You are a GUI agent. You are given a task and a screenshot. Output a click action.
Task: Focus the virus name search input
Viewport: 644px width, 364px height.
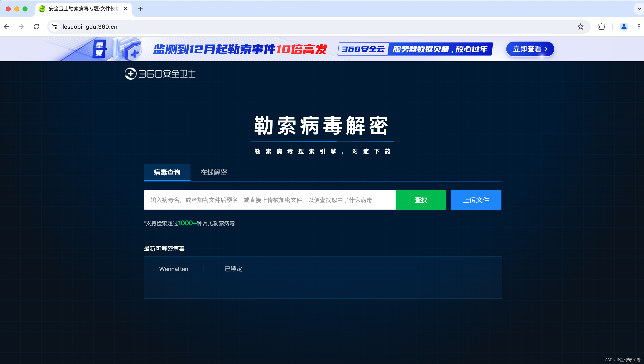[269, 200]
